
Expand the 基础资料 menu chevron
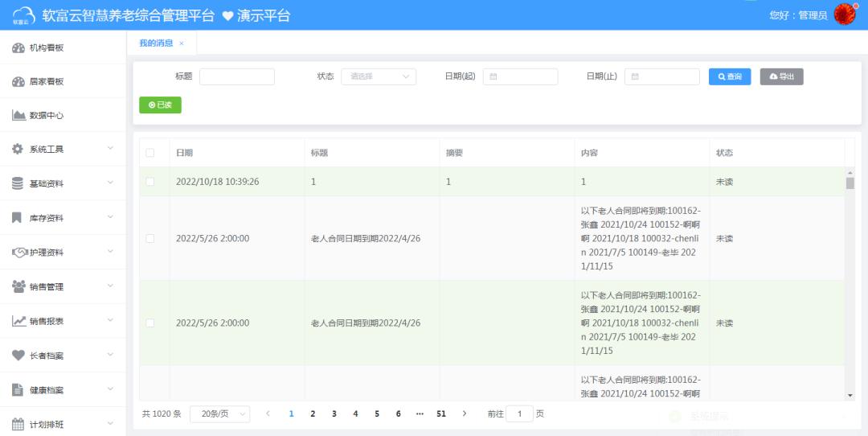pyautogui.click(x=110, y=183)
